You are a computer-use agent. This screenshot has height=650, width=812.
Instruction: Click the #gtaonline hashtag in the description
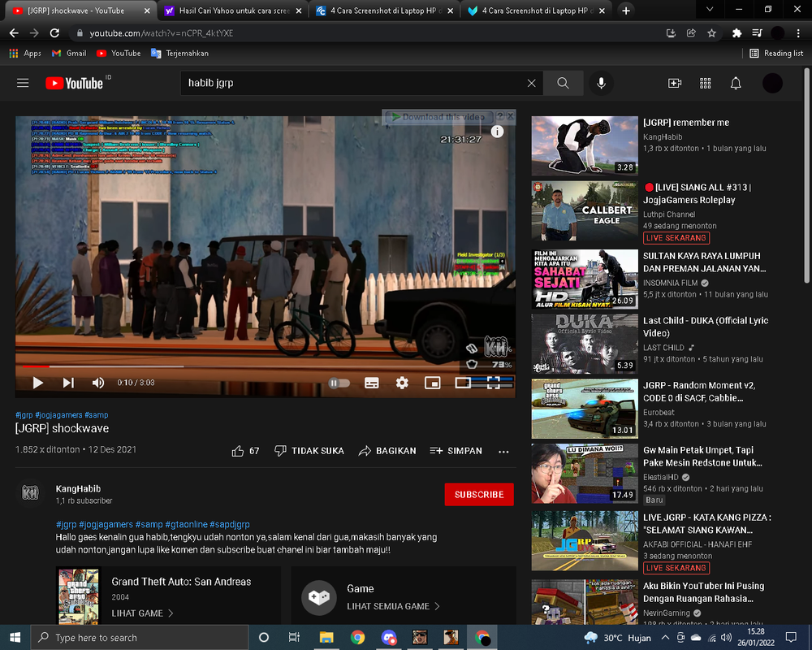186,524
